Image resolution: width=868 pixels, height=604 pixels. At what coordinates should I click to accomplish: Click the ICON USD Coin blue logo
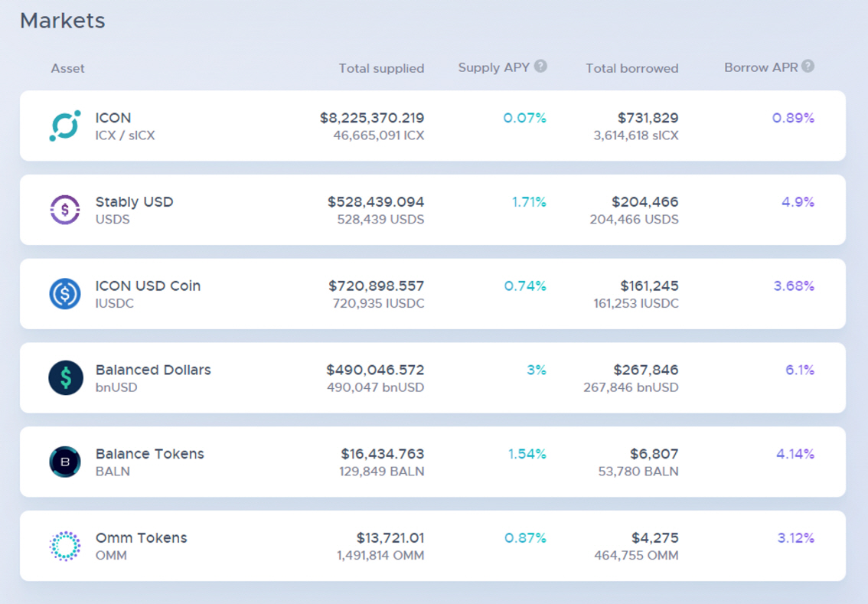65,294
